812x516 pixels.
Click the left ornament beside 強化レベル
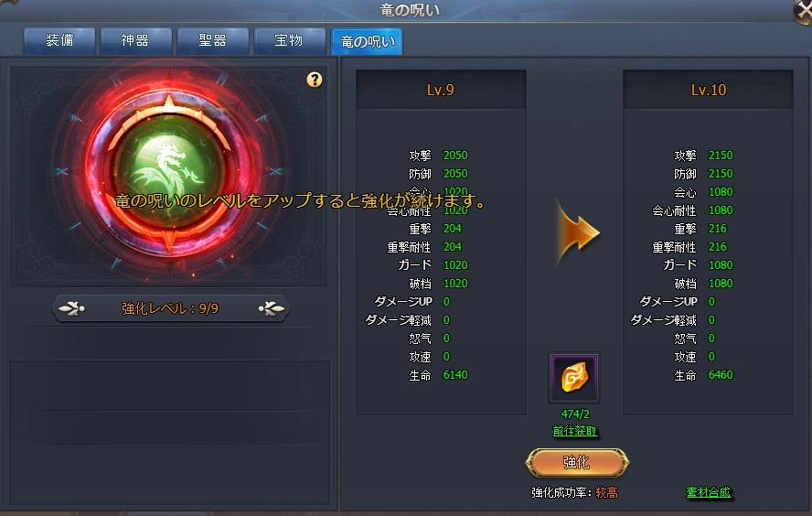tap(71, 308)
